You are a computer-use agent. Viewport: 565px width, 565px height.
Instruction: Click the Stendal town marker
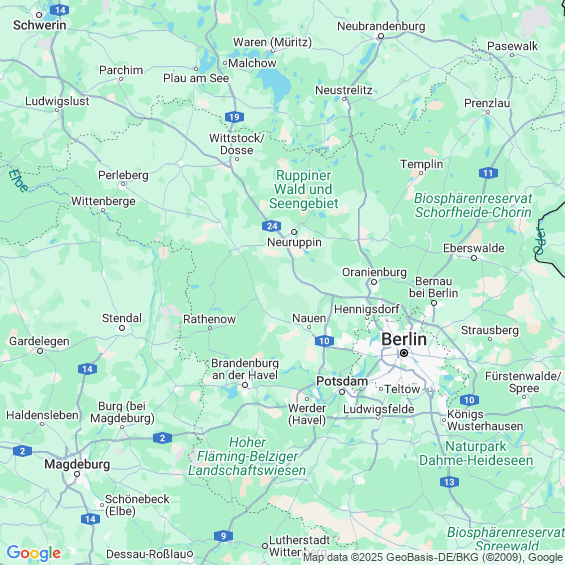coord(122,328)
